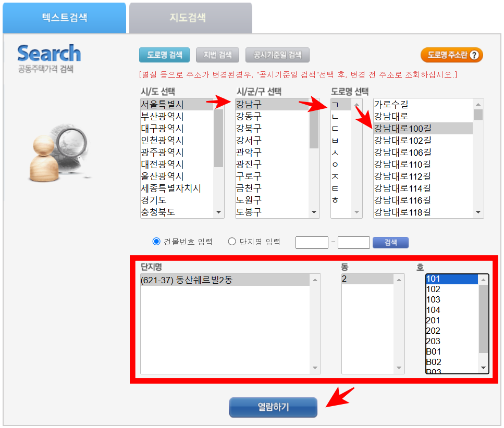The height and width of the screenshot is (428, 504).
Task: Switch to the 지도검색 tab
Action: (190, 17)
